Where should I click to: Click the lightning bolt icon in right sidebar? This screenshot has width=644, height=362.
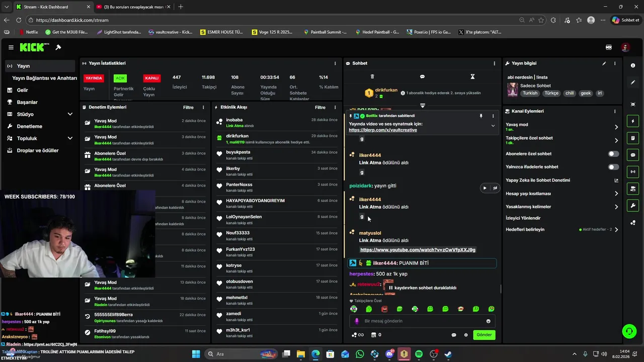pyautogui.click(x=633, y=121)
